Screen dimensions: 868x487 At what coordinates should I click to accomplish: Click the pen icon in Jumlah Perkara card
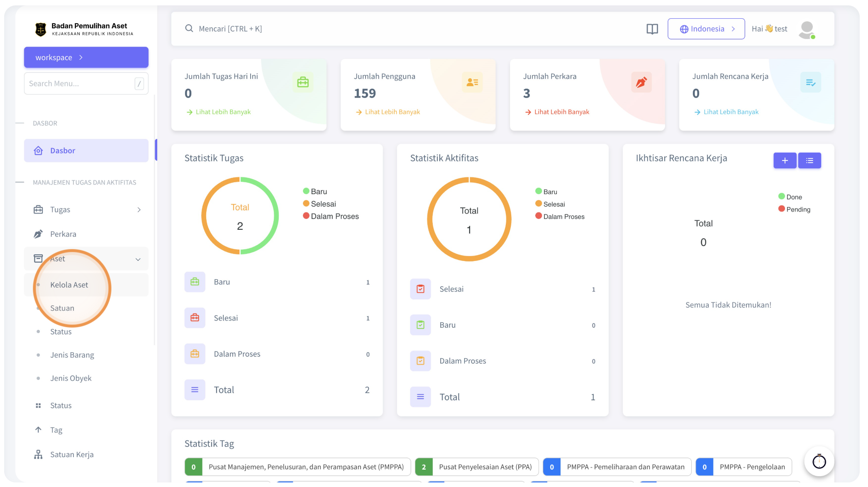[641, 82]
